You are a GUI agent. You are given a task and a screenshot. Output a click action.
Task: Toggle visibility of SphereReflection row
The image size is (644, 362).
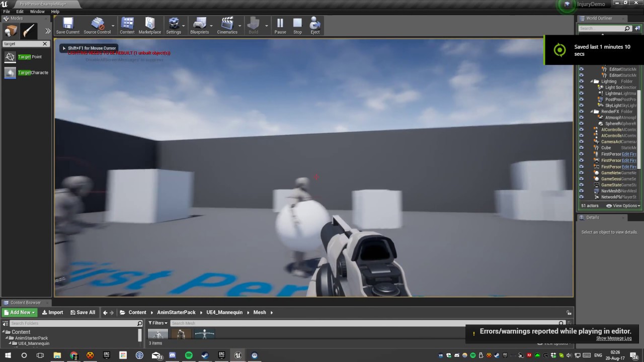coord(582,124)
